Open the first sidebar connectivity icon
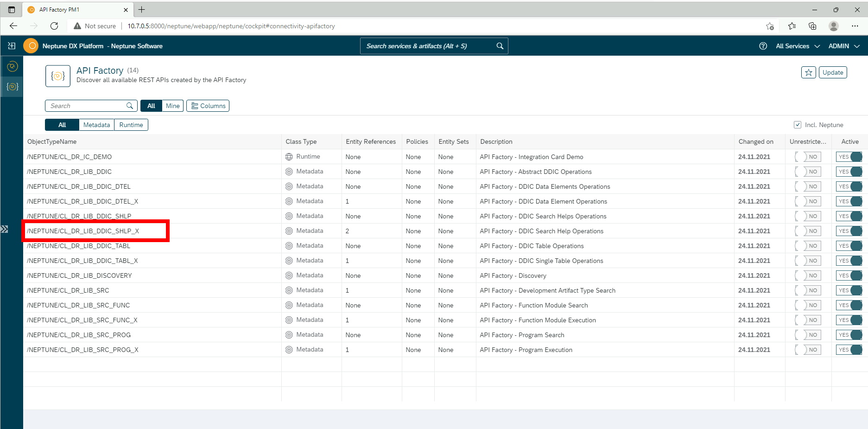868x429 pixels. tap(12, 67)
